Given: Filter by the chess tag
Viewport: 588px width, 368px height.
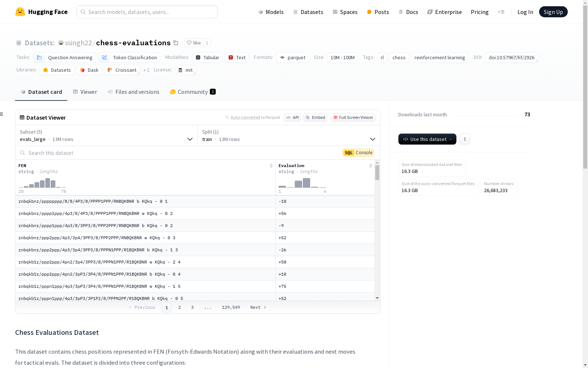Looking at the screenshot, I should pos(399,57).
